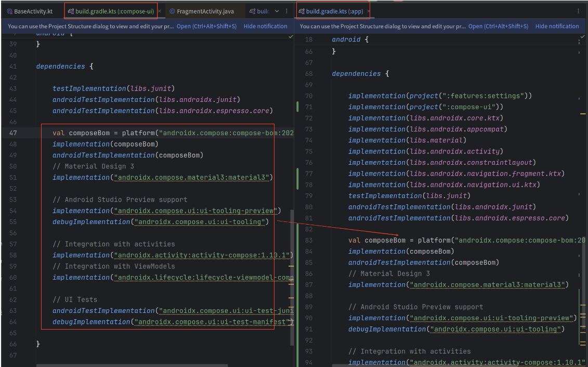Open the kebab menu in the left editor pane
588x367 pixels.
tap(286, 10)
